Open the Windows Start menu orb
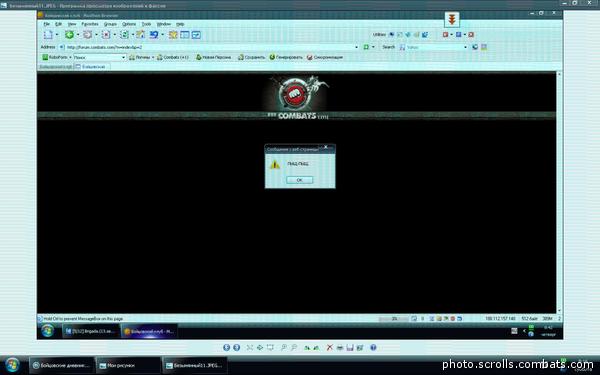Viewport: 600px width, 375px height. tap(12, 365)
